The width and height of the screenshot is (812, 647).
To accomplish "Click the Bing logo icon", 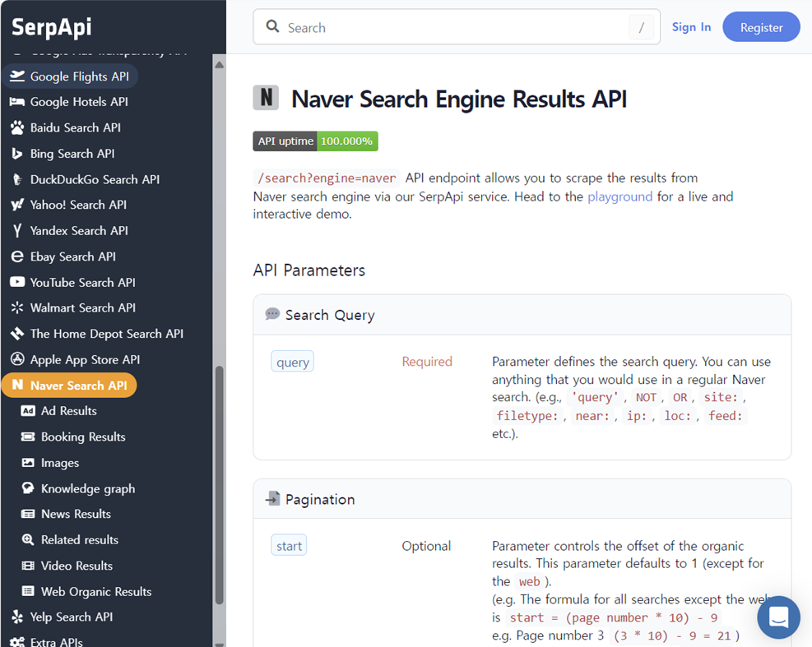I will pos(17,154).
